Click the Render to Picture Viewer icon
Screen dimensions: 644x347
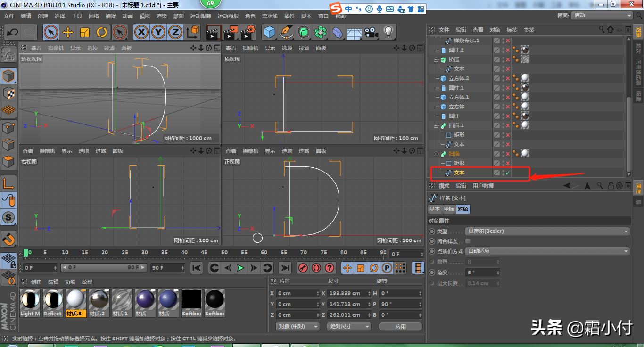(x=230, y=32)
